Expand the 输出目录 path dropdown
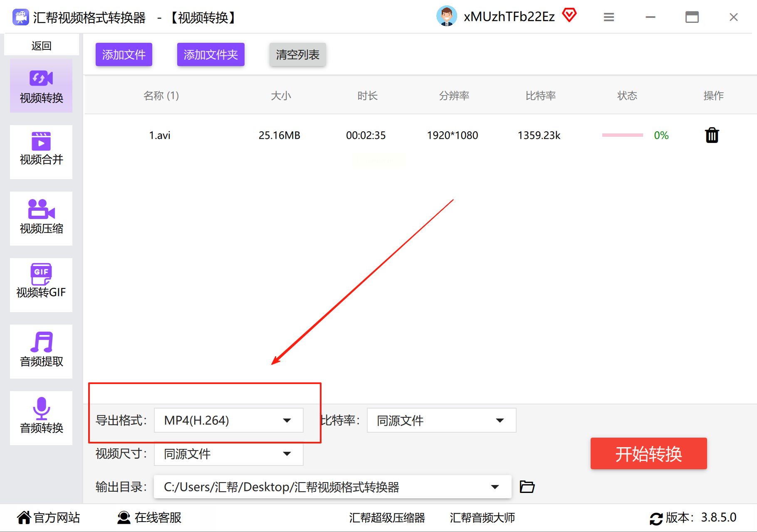757x532 pixels. 332,487
